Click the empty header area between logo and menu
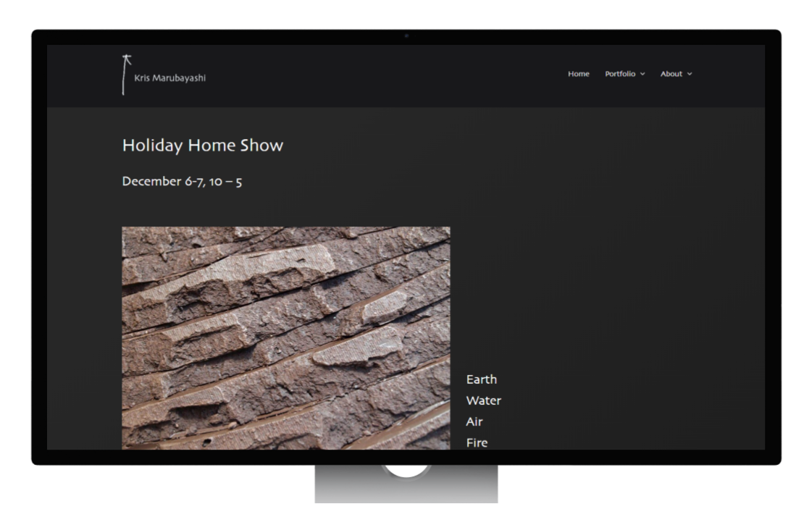Image resolution: width=812 pixels, height=525 pixels. [384, 75]
